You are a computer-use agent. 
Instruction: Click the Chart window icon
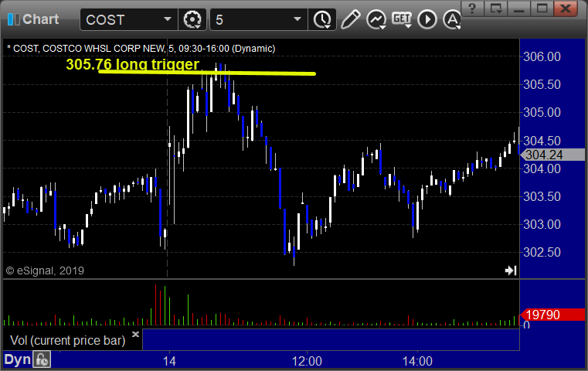[13, 19]
